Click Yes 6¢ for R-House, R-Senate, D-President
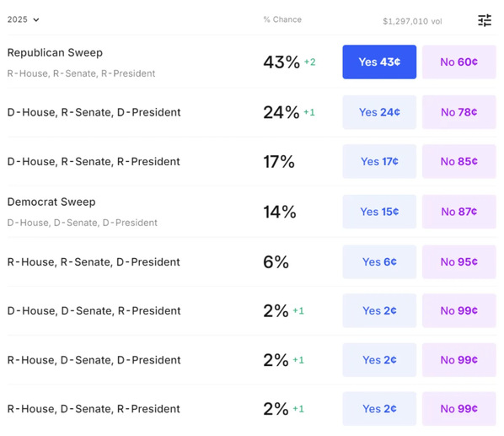This screenshot has height=436, width=504. (379, 261)
